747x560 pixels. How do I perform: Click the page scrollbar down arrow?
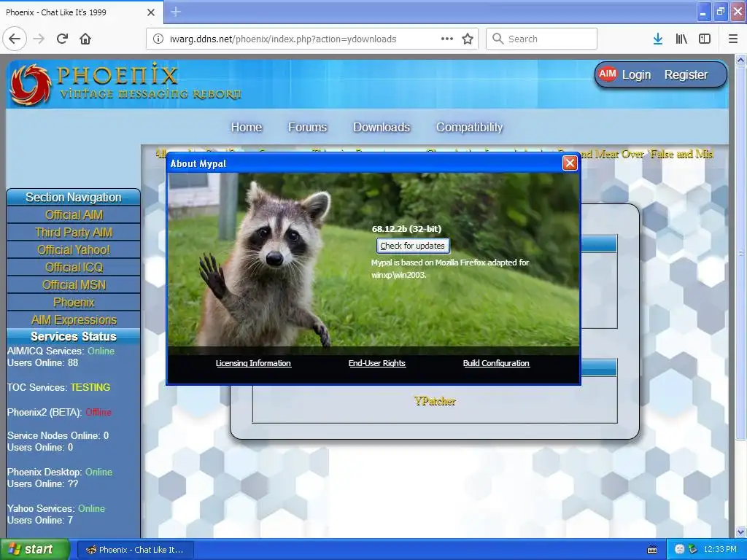click(x=741, y=532)
